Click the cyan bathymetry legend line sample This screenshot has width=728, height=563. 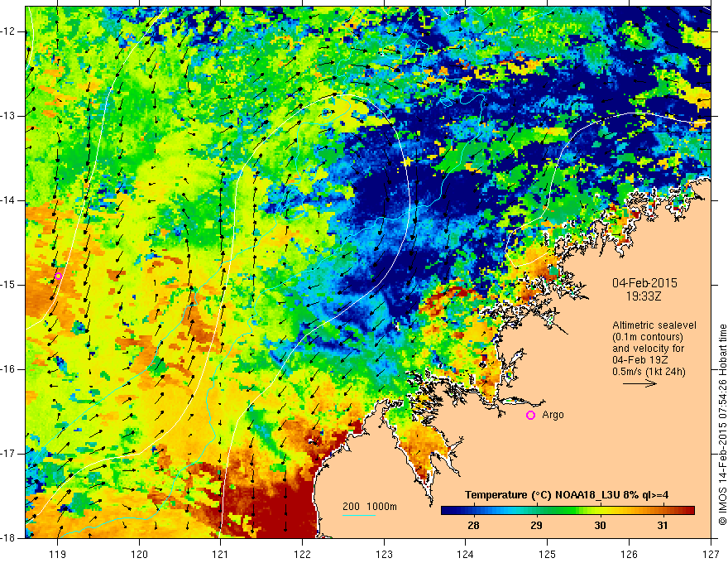click(x=359, y=515)
